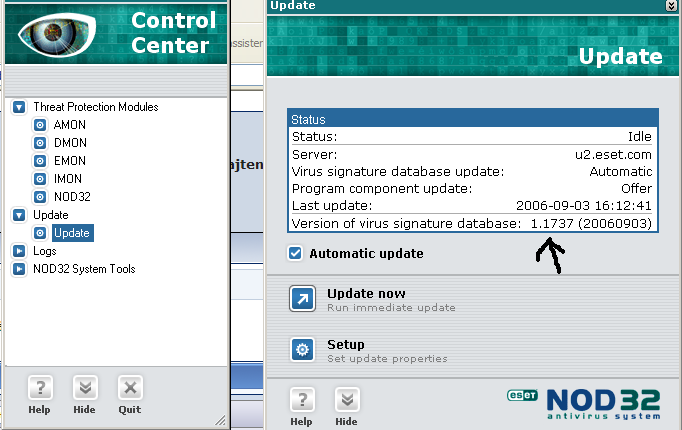The width and height of the screenshot is (682, 430).
Task: Collapse the Threat Protection Modules tree
Action: pos(19,107)
